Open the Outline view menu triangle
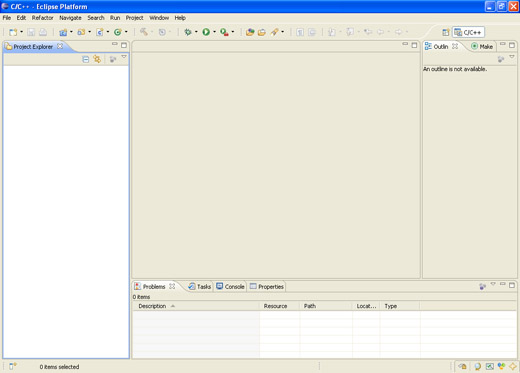This screenshot has height=373, width=520. [512, 57]
